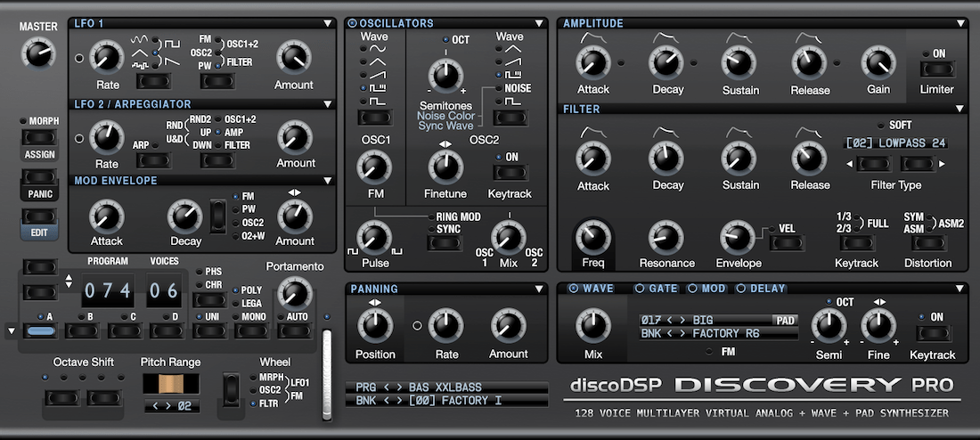Viewport: 980px width, 440px height.
Task: Switch to the DELAY tab
Action: click(x=760, y=289)
